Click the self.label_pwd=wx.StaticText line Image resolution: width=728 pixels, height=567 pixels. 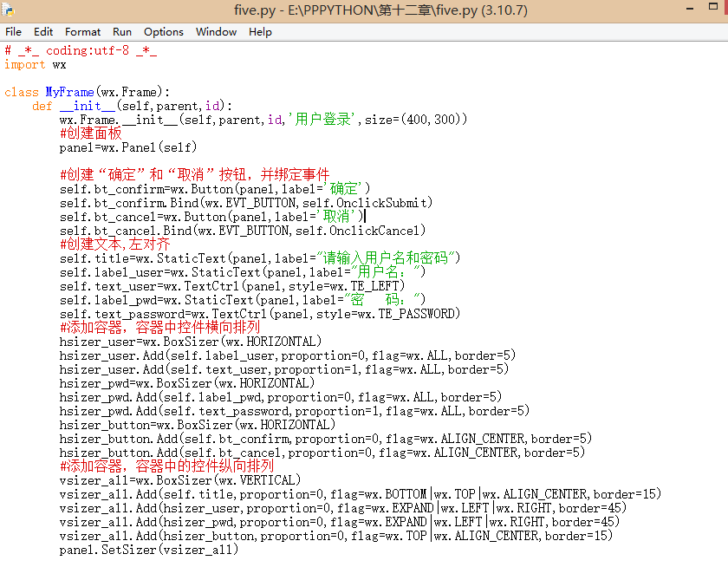click(243, 299)
